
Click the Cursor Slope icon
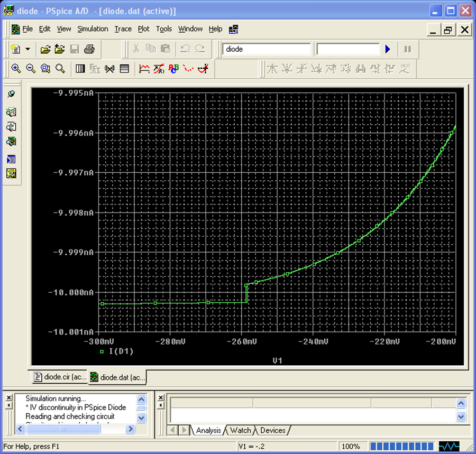[x=301, y=69]
